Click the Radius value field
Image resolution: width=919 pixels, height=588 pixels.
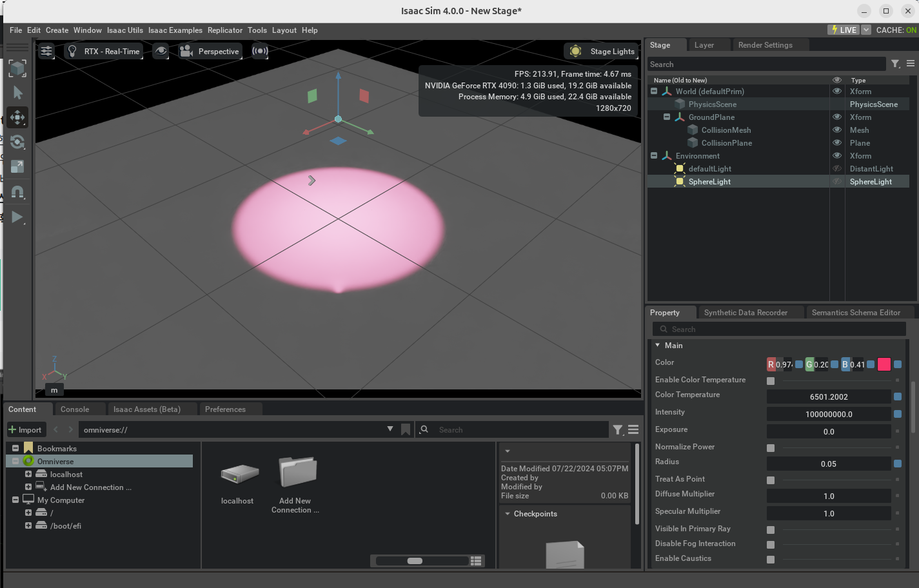829,464
